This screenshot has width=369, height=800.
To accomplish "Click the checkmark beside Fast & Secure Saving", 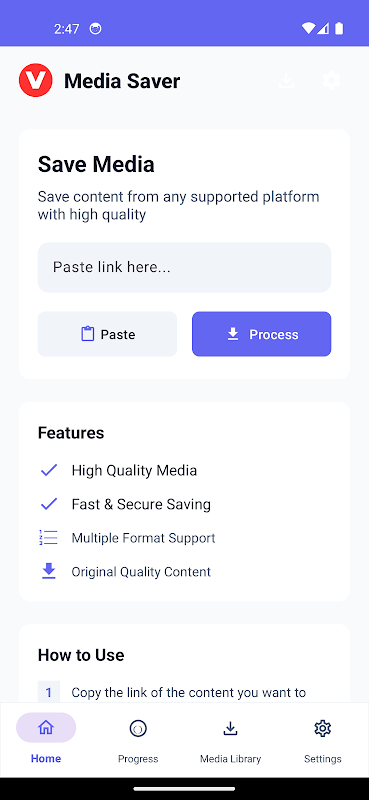I will (x=49, y=504).
